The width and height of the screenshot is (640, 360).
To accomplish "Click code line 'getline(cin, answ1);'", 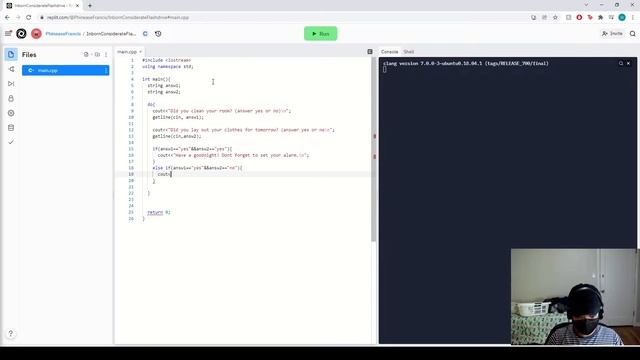I will 178,117.
